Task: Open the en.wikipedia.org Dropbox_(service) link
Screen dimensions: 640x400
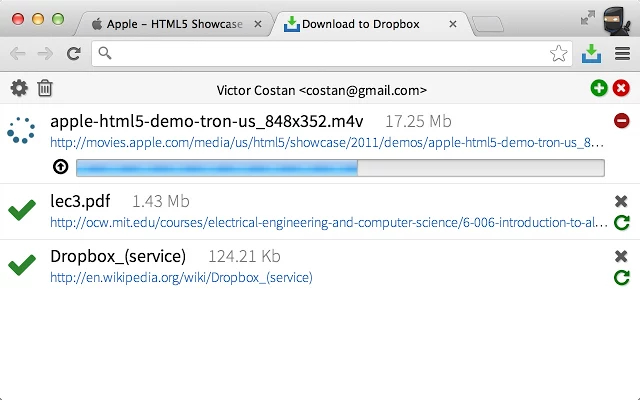Action: click(x=181, y=278)
